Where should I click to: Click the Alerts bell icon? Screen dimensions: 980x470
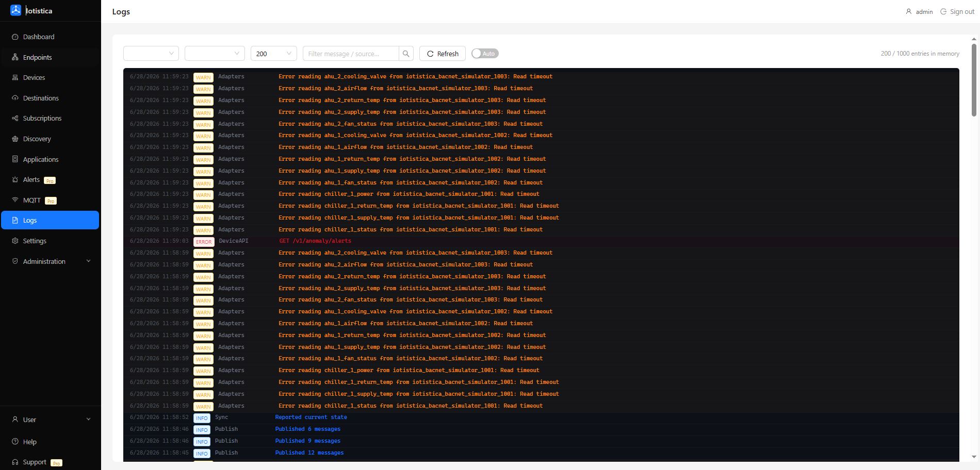15,179
